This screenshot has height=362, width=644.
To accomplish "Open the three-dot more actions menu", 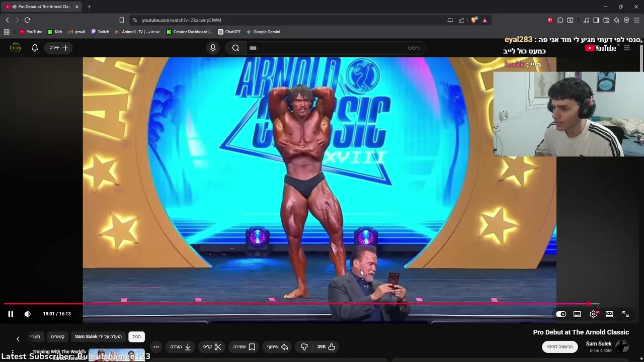I will [x=156, y=346].
